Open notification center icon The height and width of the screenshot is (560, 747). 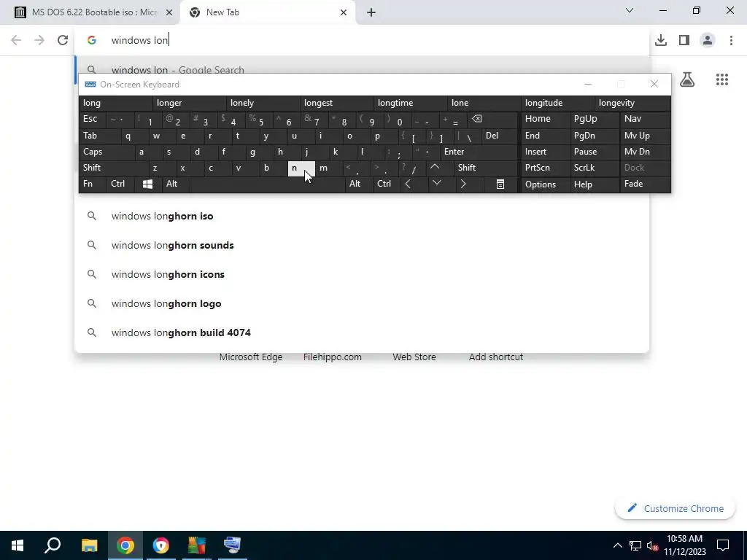coord(723,545)
